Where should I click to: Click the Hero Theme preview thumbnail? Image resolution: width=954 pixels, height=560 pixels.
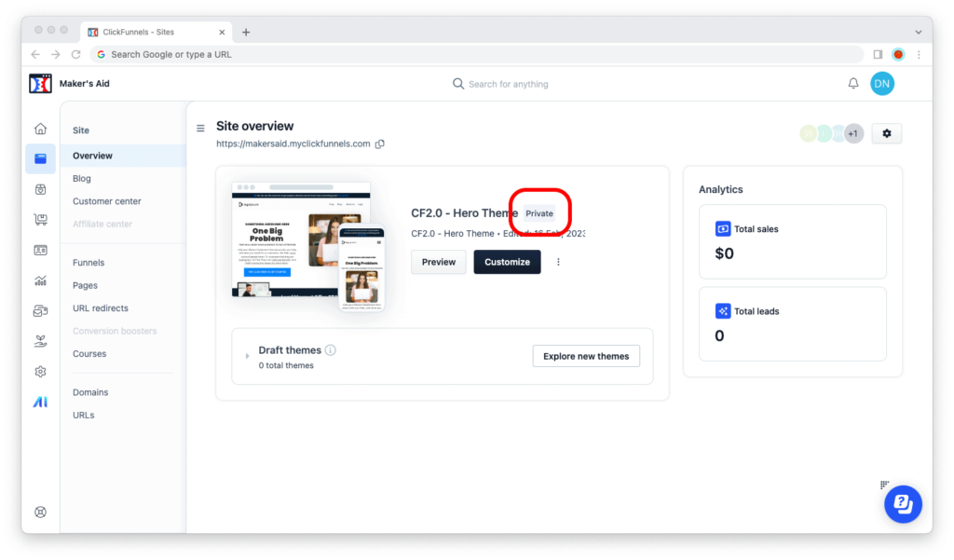308,246
